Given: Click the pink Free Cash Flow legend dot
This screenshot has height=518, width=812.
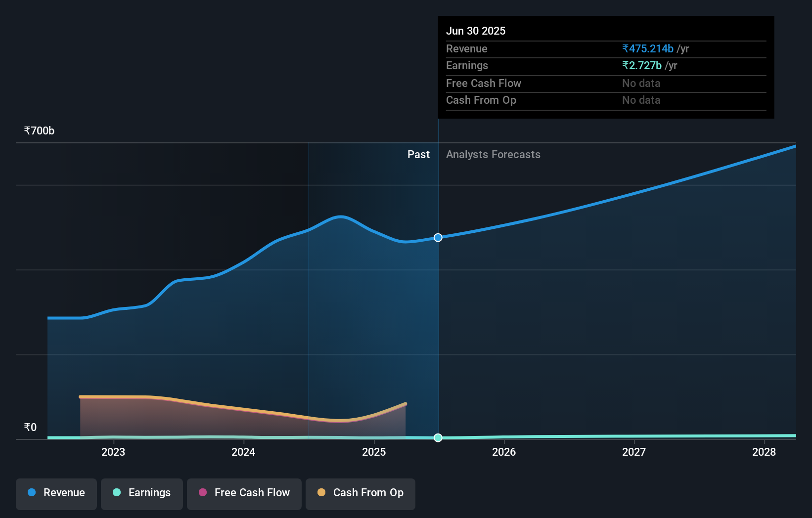Looking at the screenshot, I should click(x=202, y=492).
